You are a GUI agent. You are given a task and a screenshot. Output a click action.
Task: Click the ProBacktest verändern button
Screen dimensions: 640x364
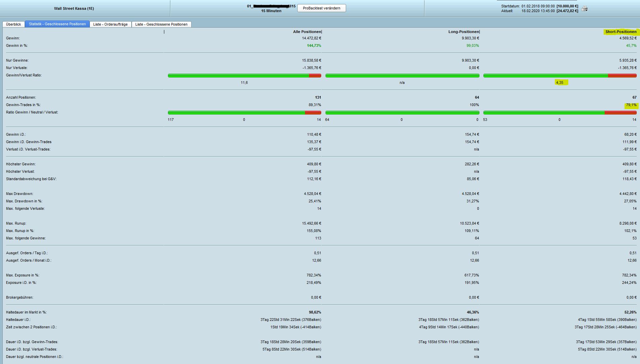click(322, 8)
